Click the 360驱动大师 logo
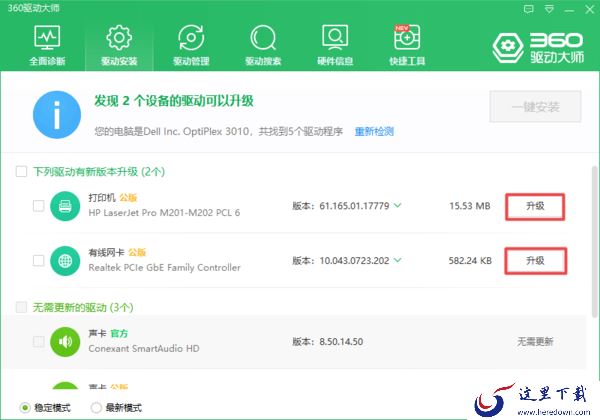Screen dimensions: 600x420 538,48
